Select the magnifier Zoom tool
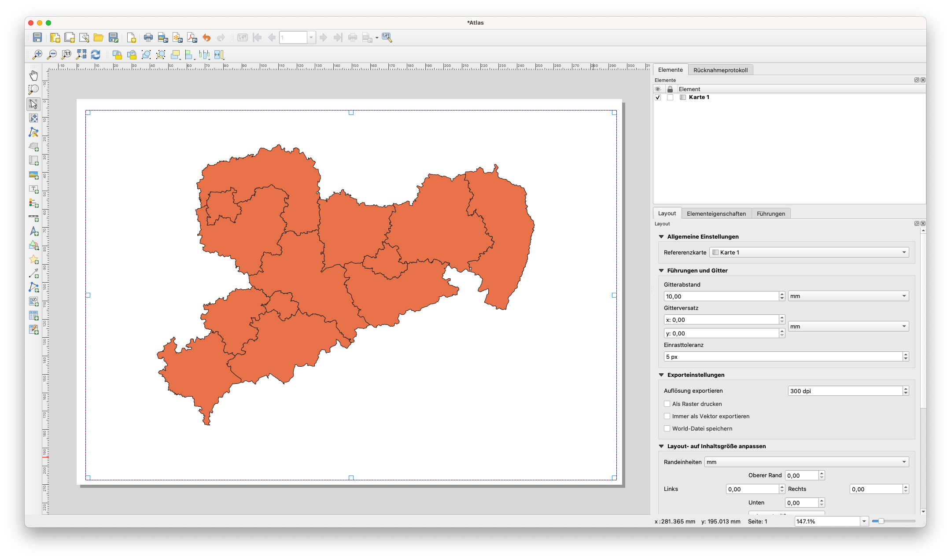951x560 pixels. (33, 89)
